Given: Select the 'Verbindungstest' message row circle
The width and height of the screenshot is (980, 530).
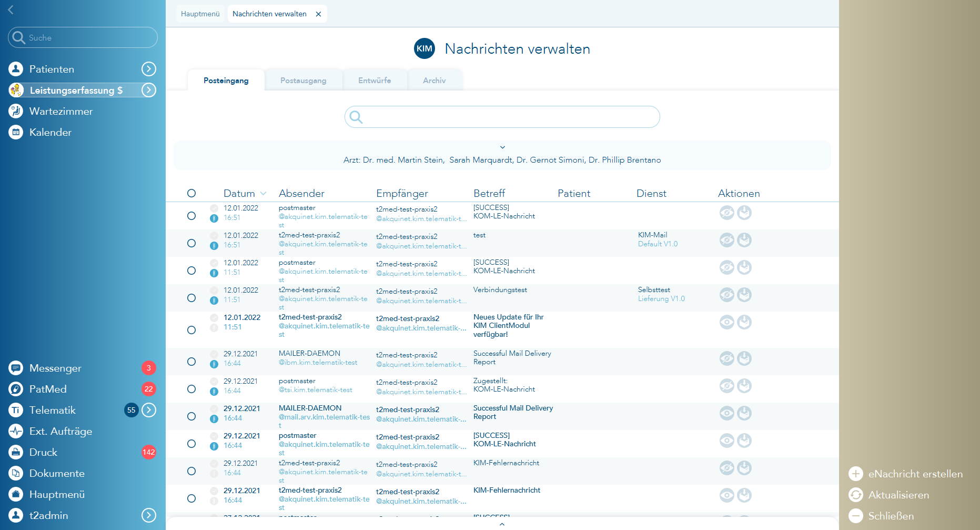Looking at the screenshot, I should pyautogui.click(x=191, y=298).
